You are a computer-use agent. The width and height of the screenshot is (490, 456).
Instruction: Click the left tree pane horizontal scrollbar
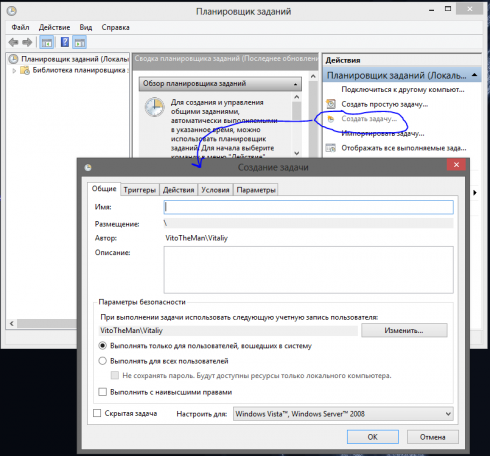point(47,323)
